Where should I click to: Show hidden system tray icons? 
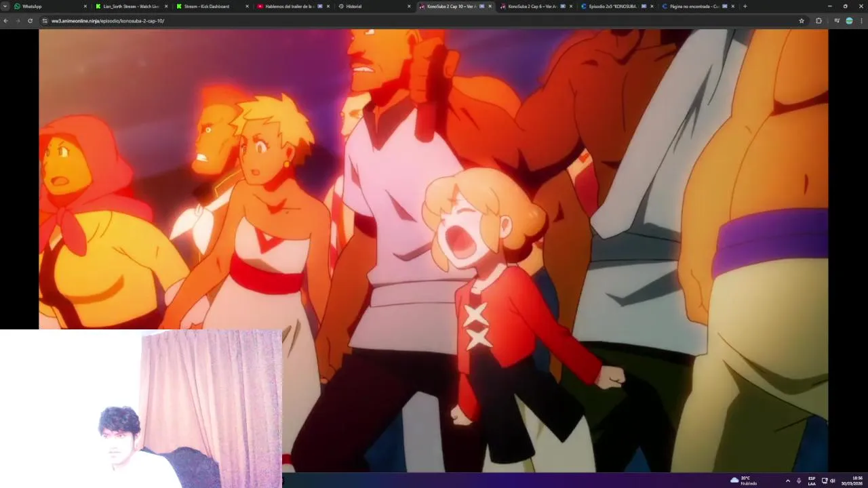tap(787, 481)
